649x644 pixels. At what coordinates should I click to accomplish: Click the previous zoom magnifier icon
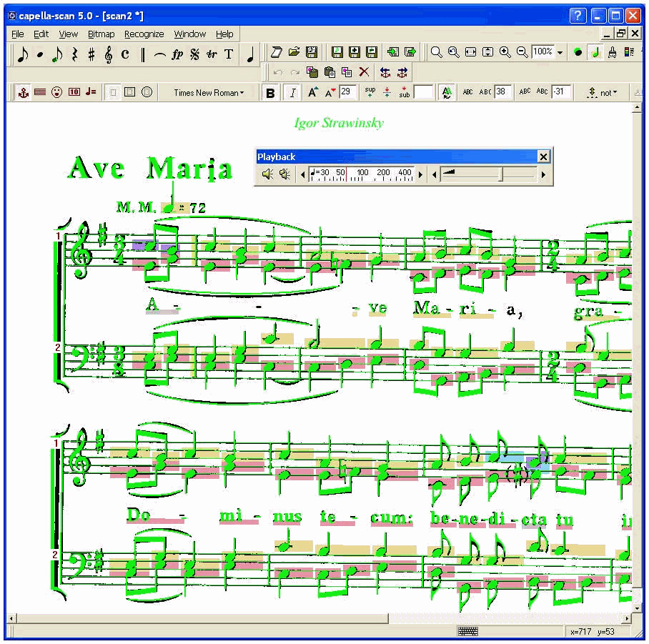454,52
